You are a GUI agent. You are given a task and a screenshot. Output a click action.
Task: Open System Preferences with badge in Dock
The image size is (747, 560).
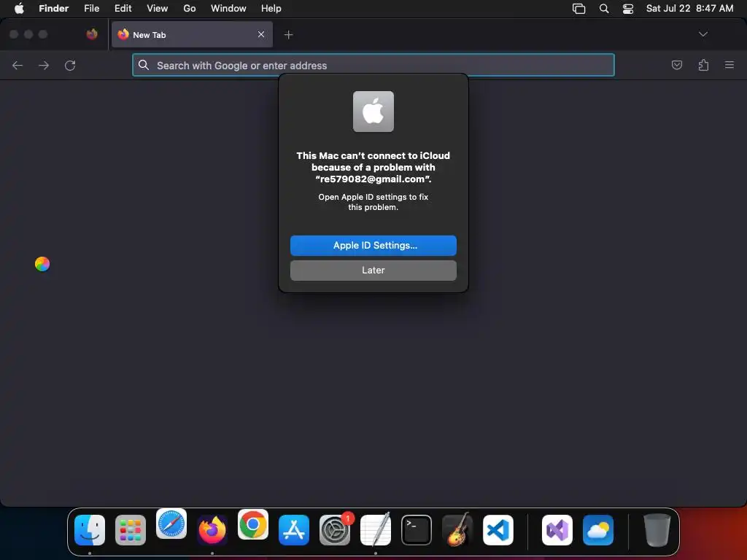(335, 530)
